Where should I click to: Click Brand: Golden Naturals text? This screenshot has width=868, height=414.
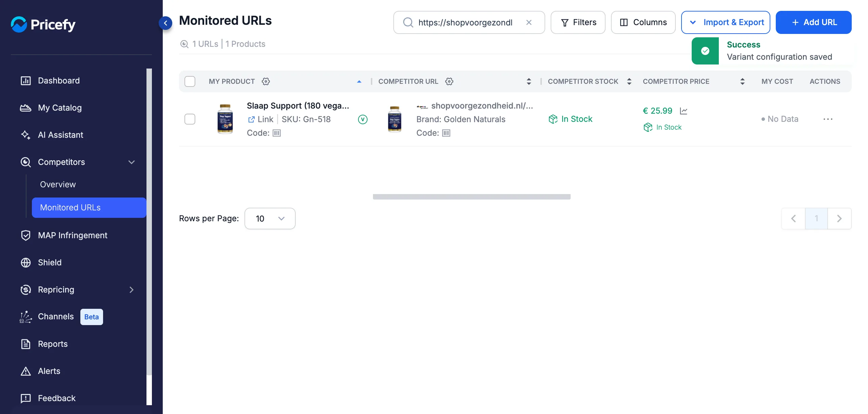click(461, 119)
